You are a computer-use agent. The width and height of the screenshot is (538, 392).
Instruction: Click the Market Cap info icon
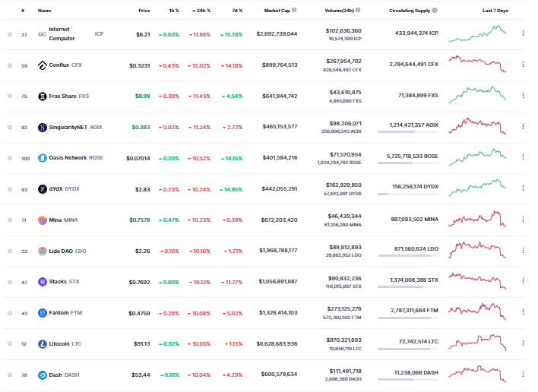pyautogui.click(x=294, y=11)
